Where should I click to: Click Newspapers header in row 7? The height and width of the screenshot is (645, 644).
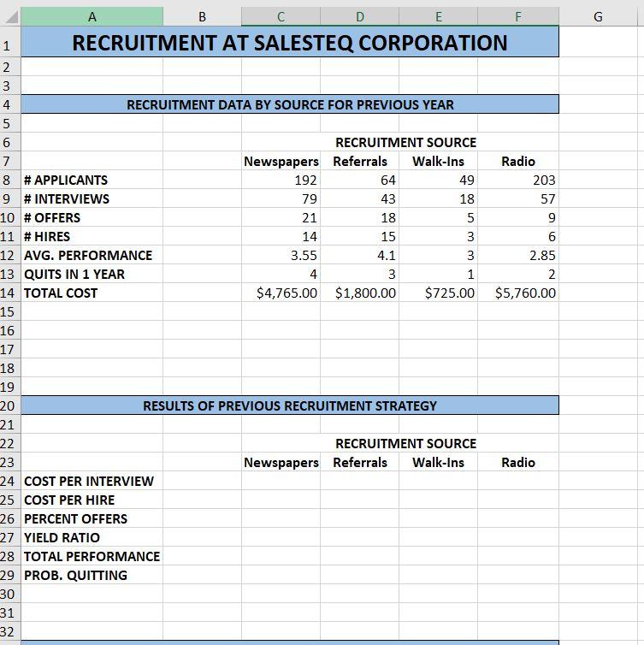pyautogui.click(x=281, y=161)
